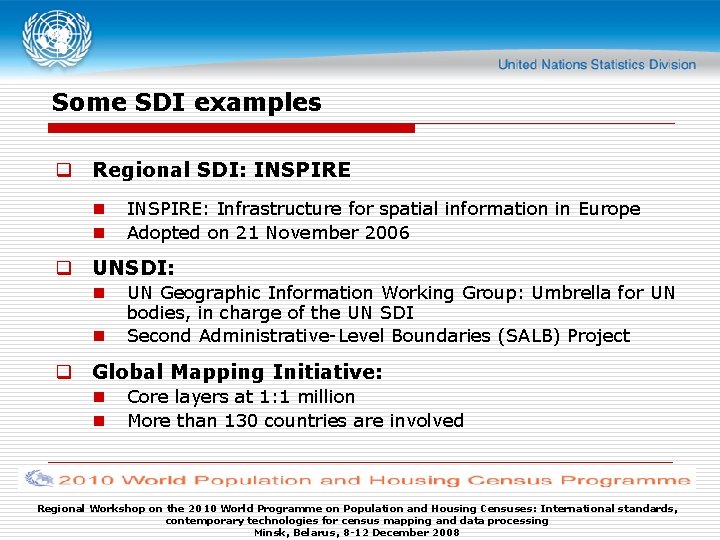Click 'UN Geographic Information Working Group' bullet text

tap(400, 303)
